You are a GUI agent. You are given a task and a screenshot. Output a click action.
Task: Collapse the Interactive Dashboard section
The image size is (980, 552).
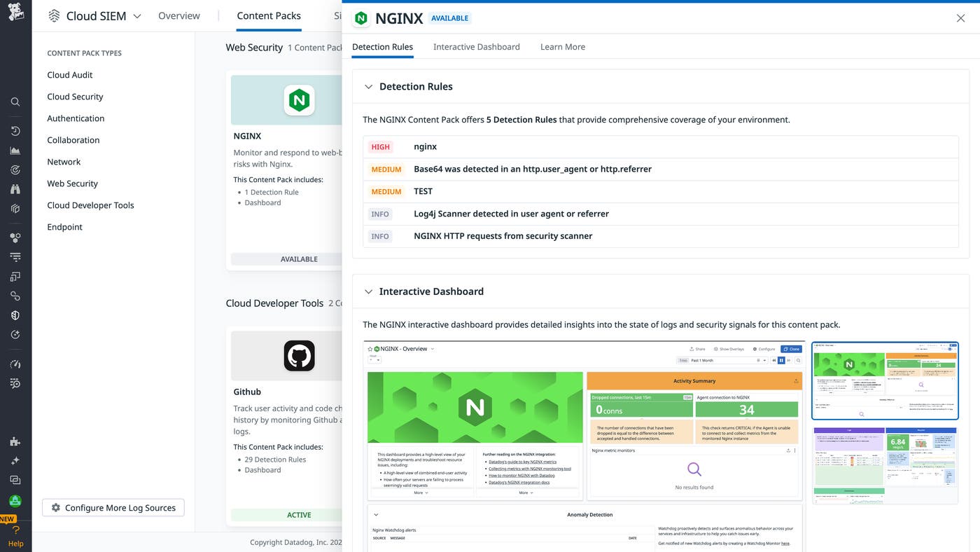(369, 291)
